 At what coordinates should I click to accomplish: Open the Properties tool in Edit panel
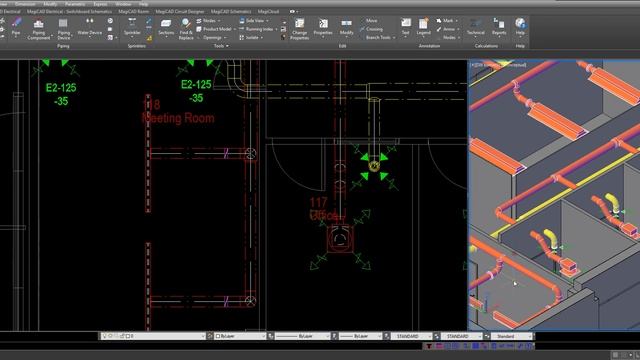point(323,27)
